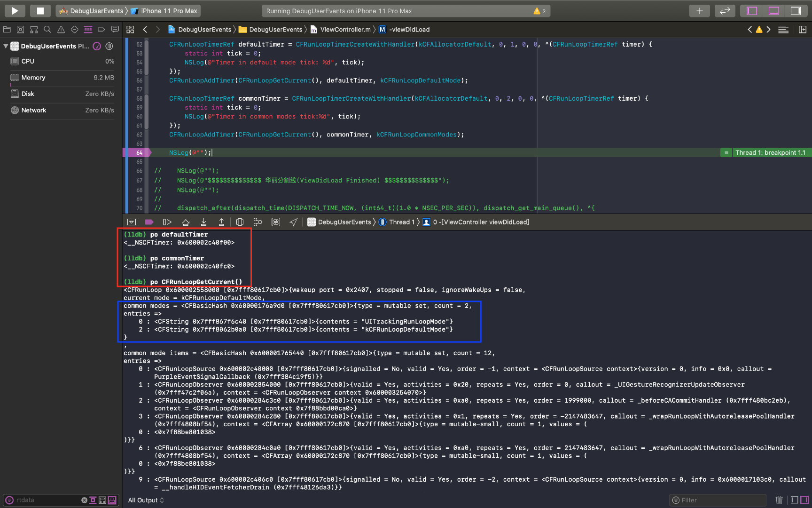Click the console Filter field
812x508 pixels.
(x=718, y=500)
